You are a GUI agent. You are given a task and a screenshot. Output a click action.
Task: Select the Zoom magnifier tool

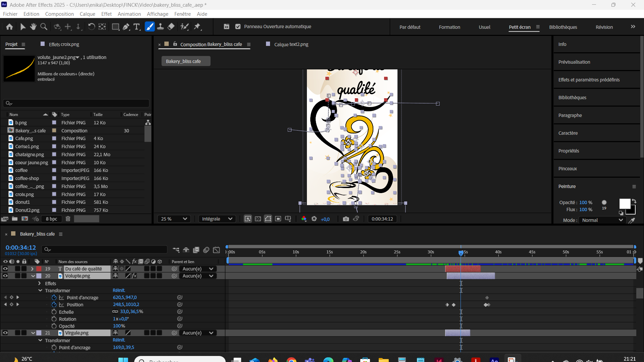coord(44,27)
